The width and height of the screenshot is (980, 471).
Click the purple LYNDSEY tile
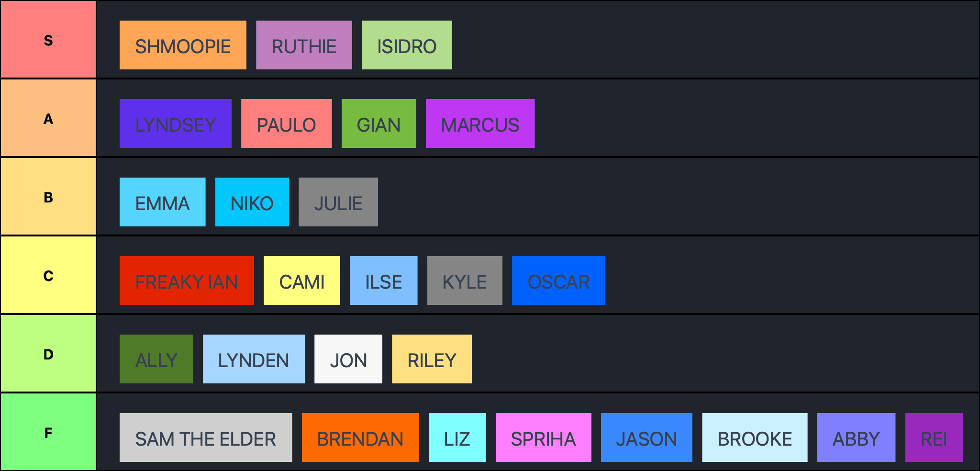point(175,123)
